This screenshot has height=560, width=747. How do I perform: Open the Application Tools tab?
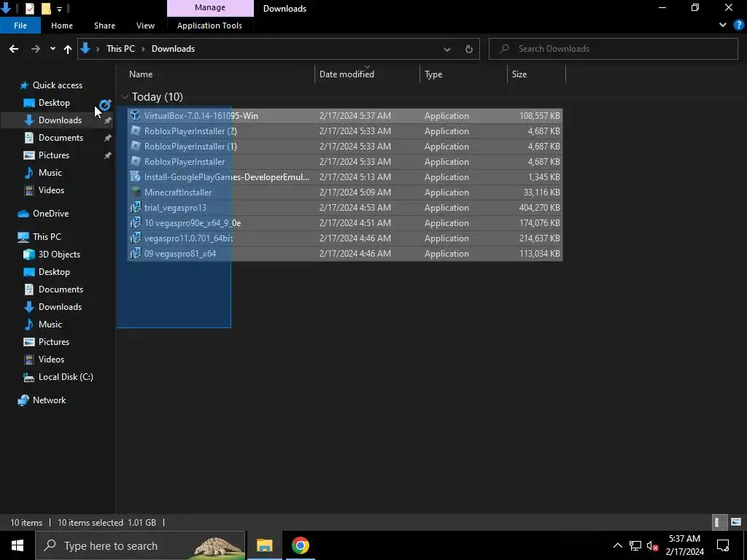(x=209, y=26)
